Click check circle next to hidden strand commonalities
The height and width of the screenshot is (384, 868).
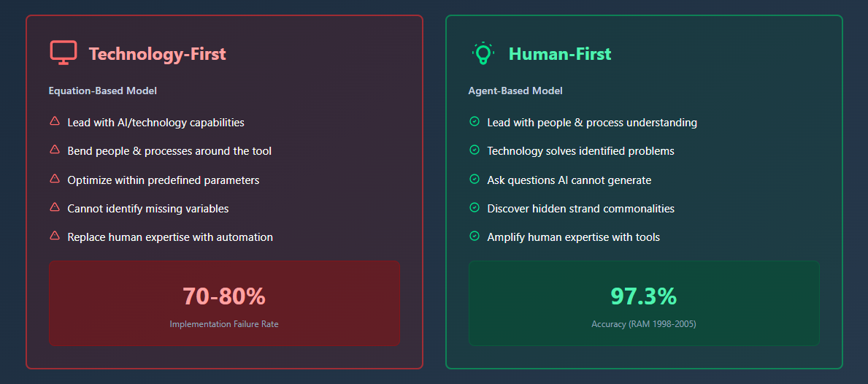click(x=475, y=208)
